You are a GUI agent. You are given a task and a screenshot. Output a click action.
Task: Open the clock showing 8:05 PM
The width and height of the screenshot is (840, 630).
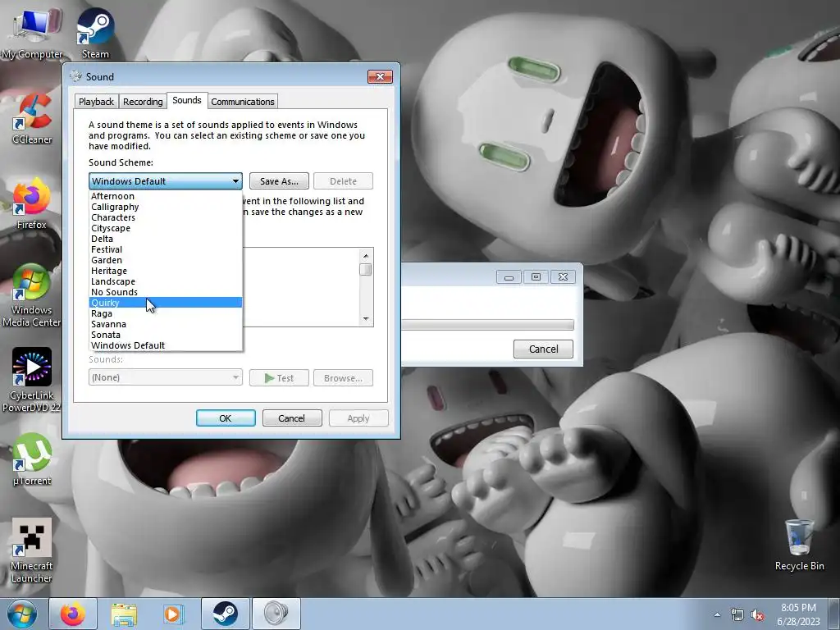798,614
